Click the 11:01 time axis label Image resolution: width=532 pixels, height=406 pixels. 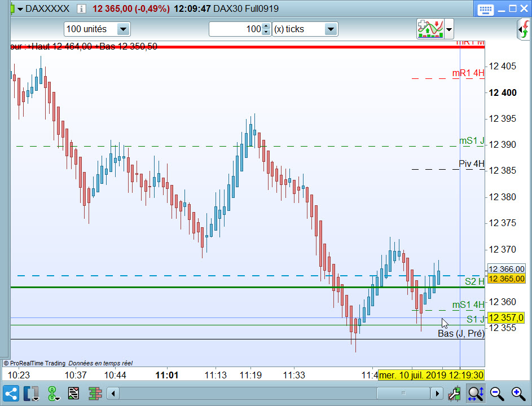166,375
